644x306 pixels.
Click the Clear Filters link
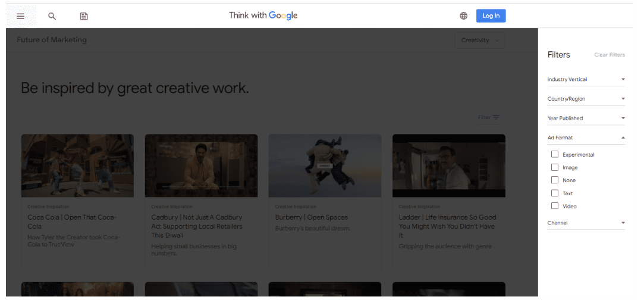coord(610,55)
